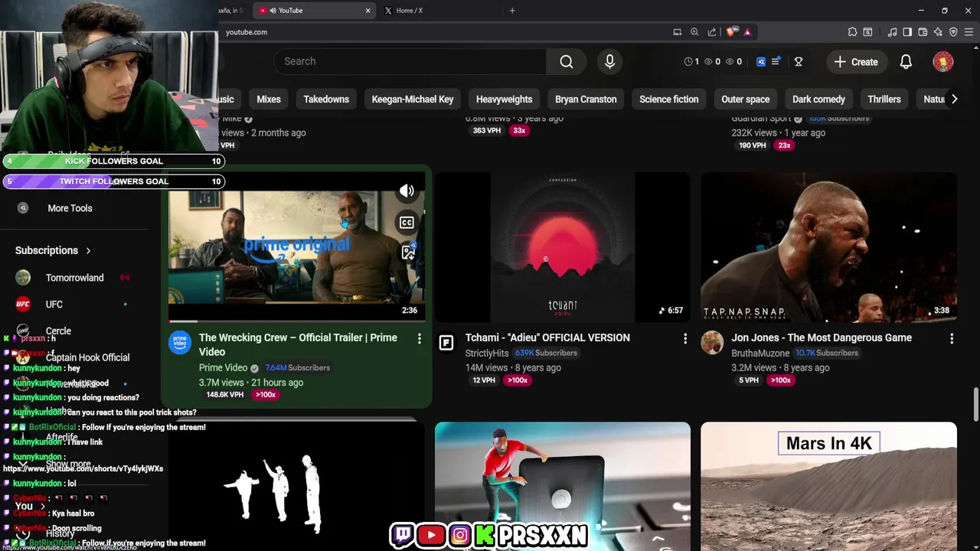Click in the YouTube Search field
980x551 pixels.
410,61
